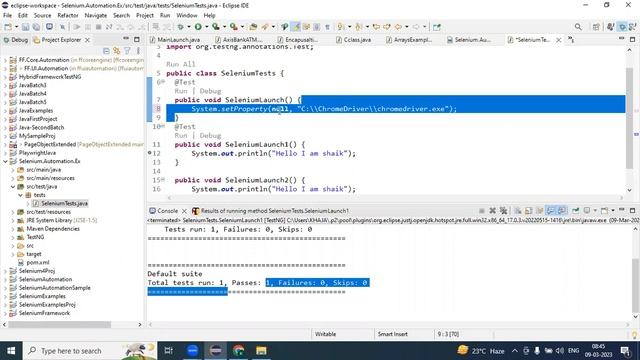Image resolution: width=640 pixels, height=360 pixels.
Task: Click the Smart Insert status entry
Action: coord(392,334)
